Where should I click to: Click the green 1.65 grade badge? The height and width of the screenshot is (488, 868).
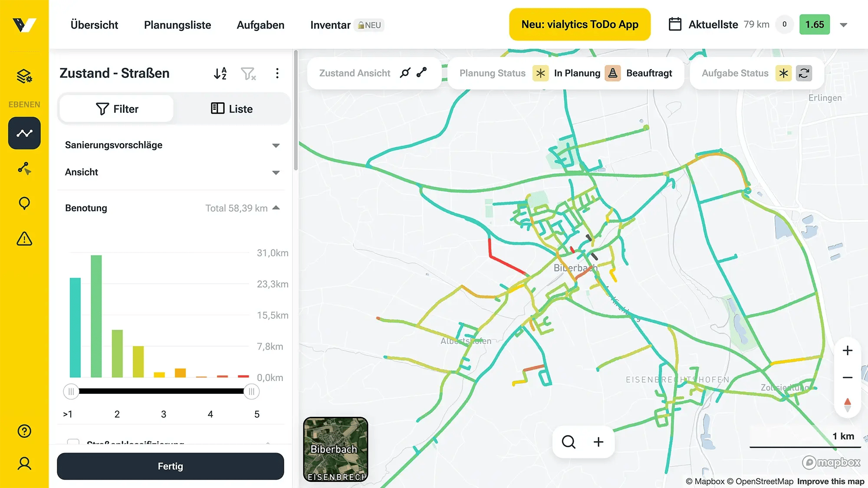tap(815, 24)
